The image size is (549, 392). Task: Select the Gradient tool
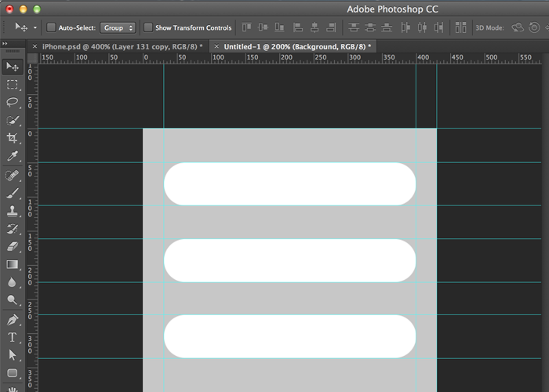click(x=13, y=264)
